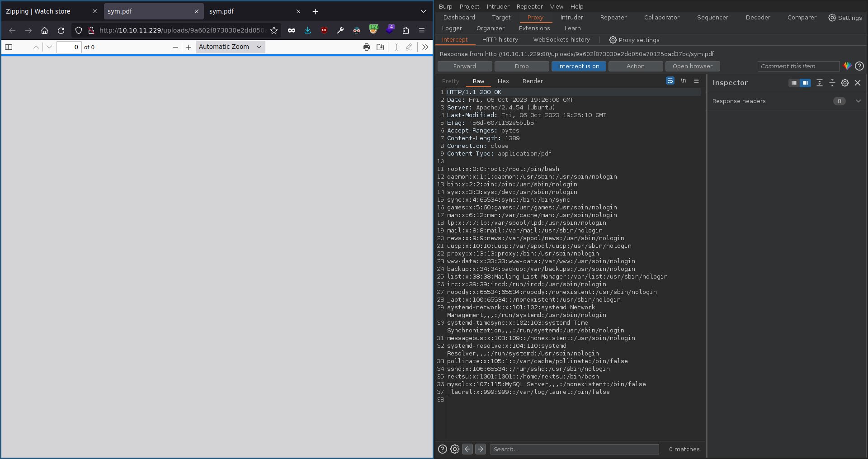Open the wrench extension icon

pyautogui.click(x=340, y=30)
